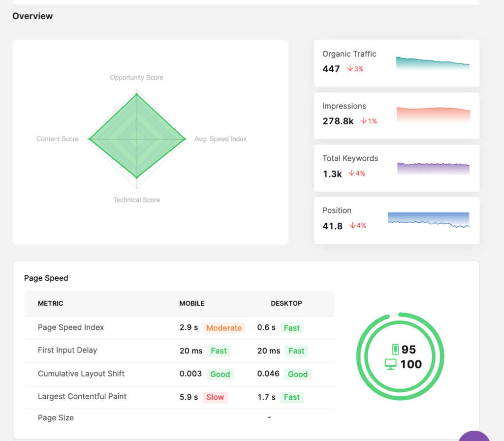Click the Organic Traffic value 447
The image size is (504, 441).
point(331,69)
